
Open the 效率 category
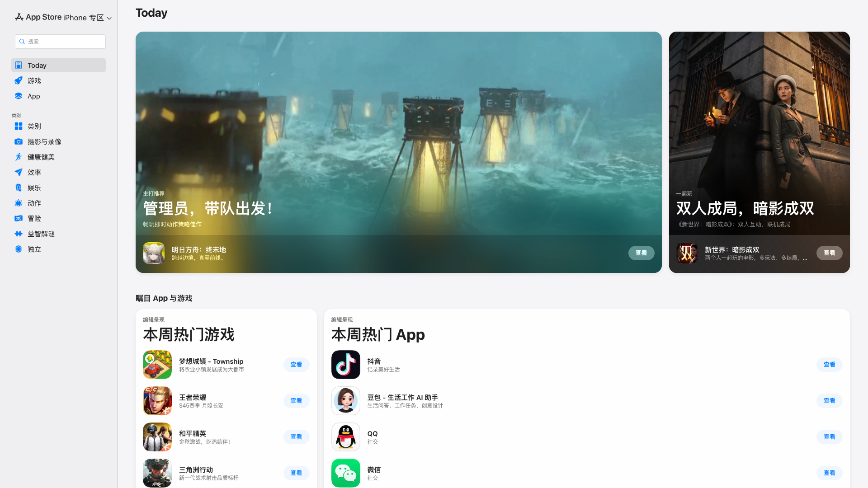pos(58,173)
